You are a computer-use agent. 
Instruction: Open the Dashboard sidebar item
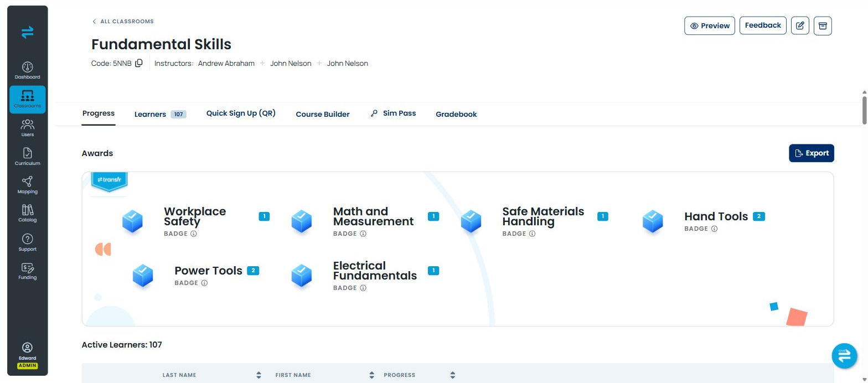pos(27,70)
